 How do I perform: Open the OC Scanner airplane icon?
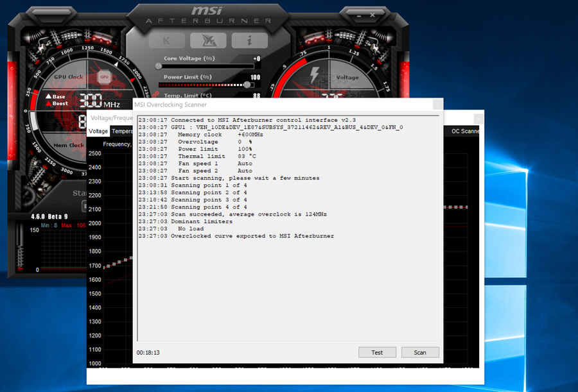tap(207, 40)
